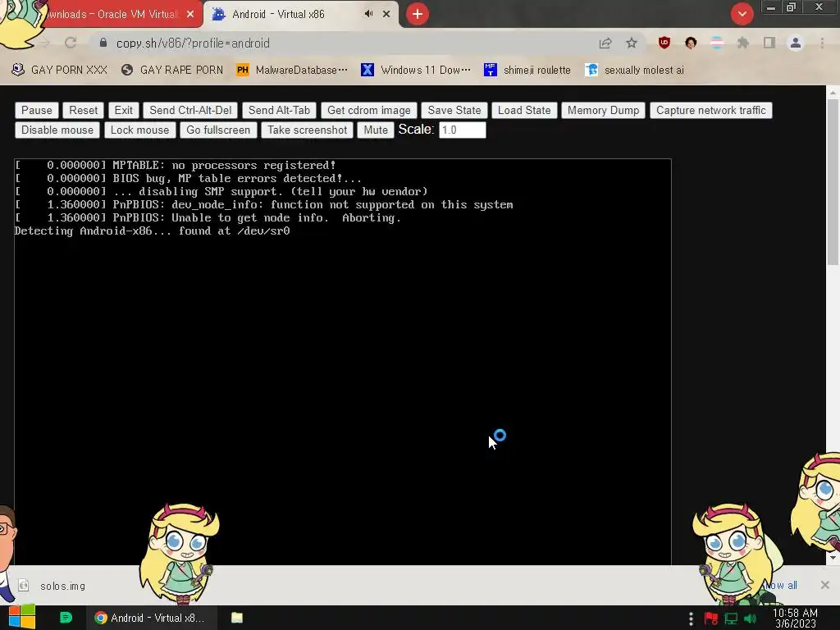Click the page scrollbar down arrow

coord(833,558)
